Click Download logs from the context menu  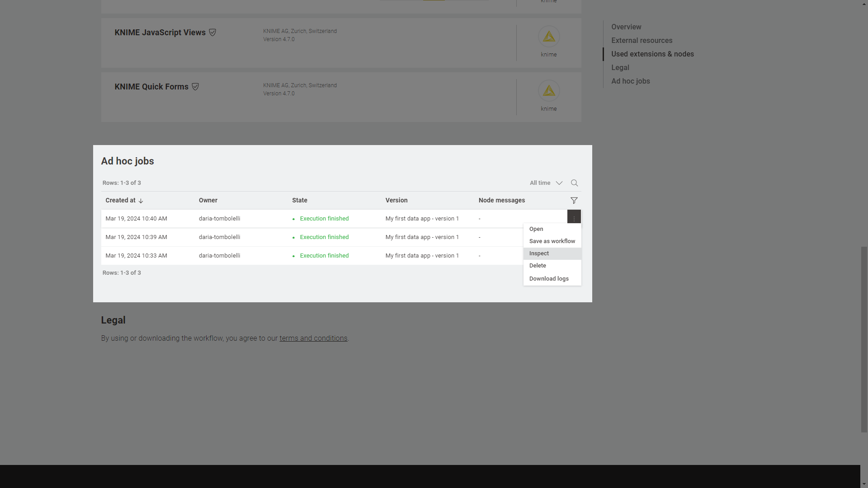tap(548, 278)
